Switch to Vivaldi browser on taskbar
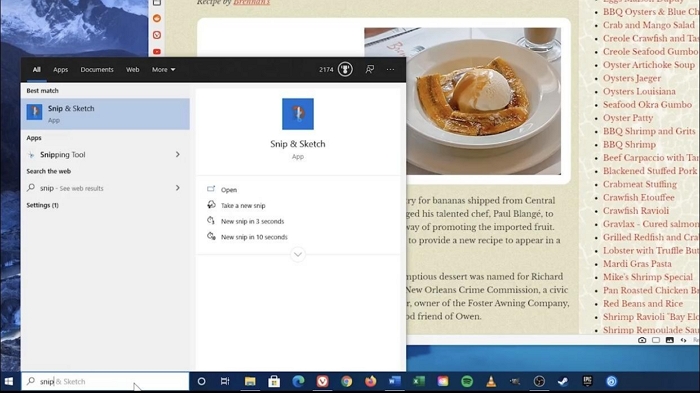Screen dimensions: 700x393 tap(322, 381)
